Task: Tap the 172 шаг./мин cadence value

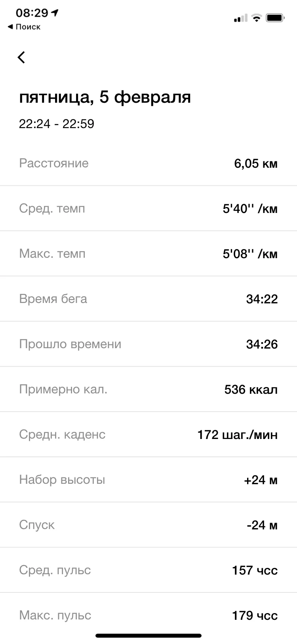Action: click(237, 435)
